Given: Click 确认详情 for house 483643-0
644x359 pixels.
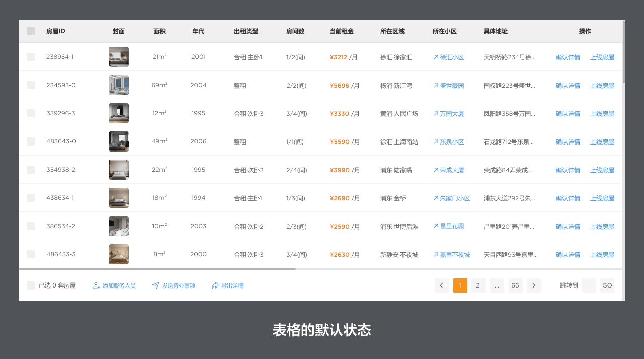Looking at the screenshot, I should (568, 142).
